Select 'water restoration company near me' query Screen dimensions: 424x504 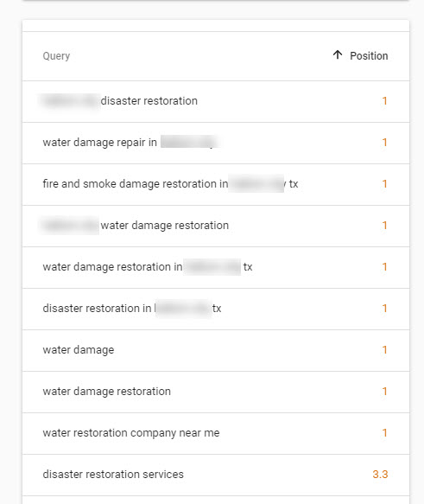tap(216, 433)
